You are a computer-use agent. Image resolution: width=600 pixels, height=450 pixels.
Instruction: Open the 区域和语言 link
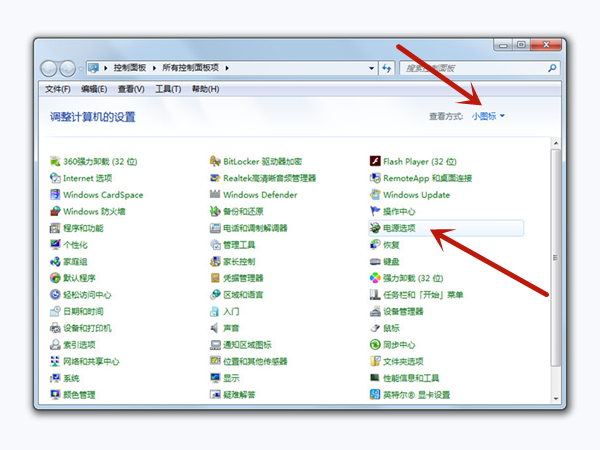click(x=243, y=295)
